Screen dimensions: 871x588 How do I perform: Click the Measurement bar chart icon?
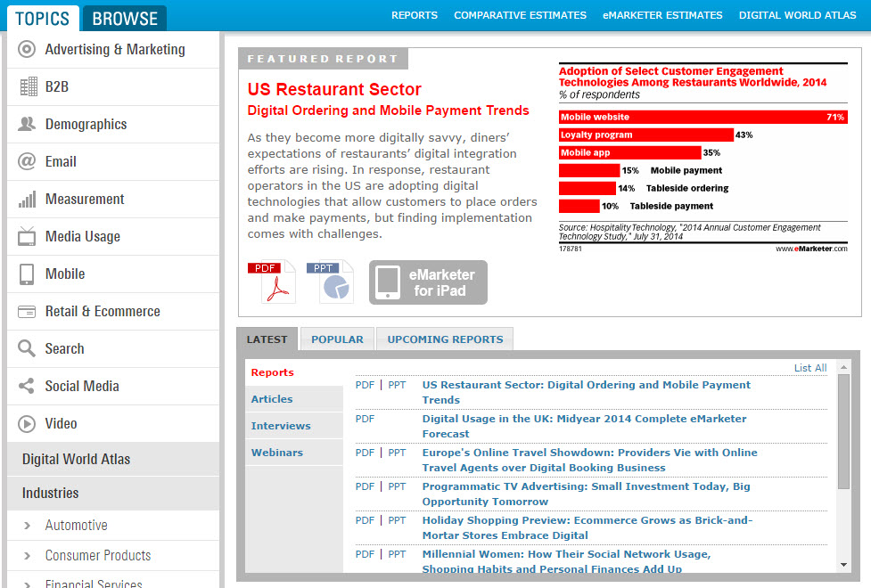(x=28, y=199)
